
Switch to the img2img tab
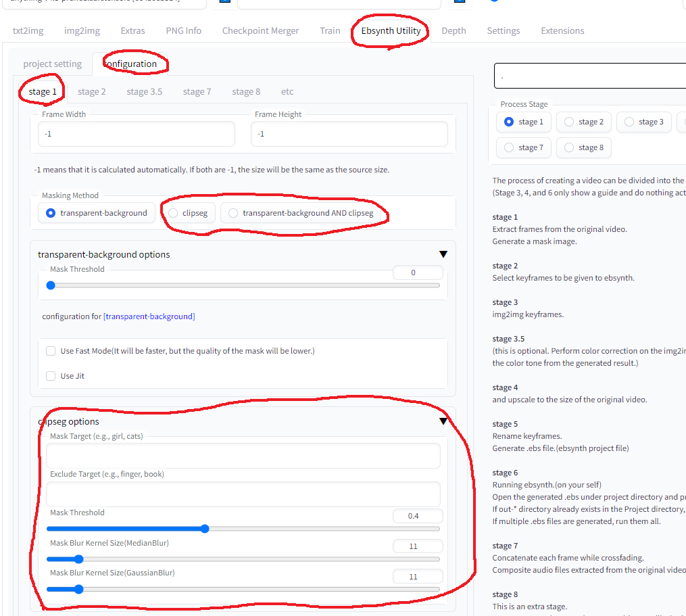(x=82, y=30)
